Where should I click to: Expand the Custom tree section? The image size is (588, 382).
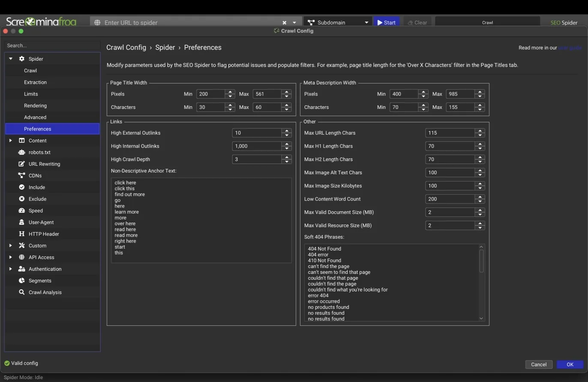point(11,246)
